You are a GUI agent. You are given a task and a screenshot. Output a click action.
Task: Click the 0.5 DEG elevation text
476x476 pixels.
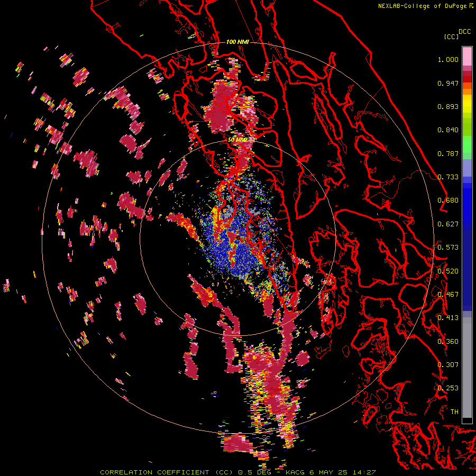[x=254, y=472]
